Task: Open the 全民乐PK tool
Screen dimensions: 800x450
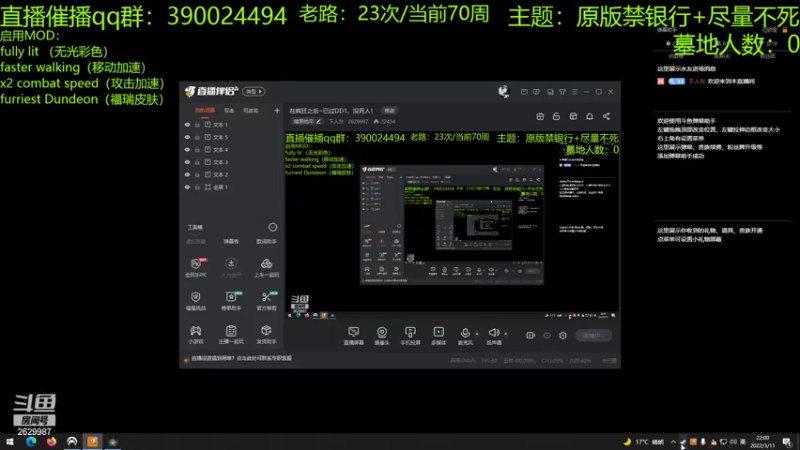Action: click(196, 267)
